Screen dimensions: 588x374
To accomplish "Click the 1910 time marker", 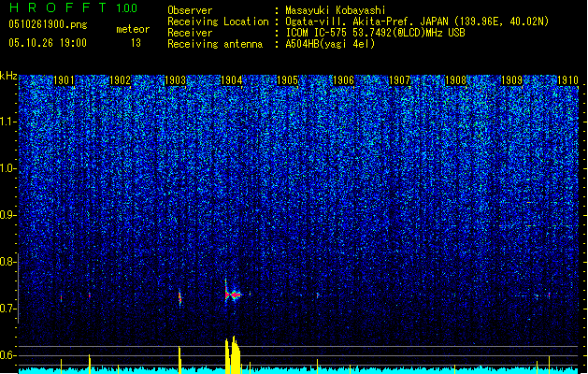I will (x=567, y=80).
